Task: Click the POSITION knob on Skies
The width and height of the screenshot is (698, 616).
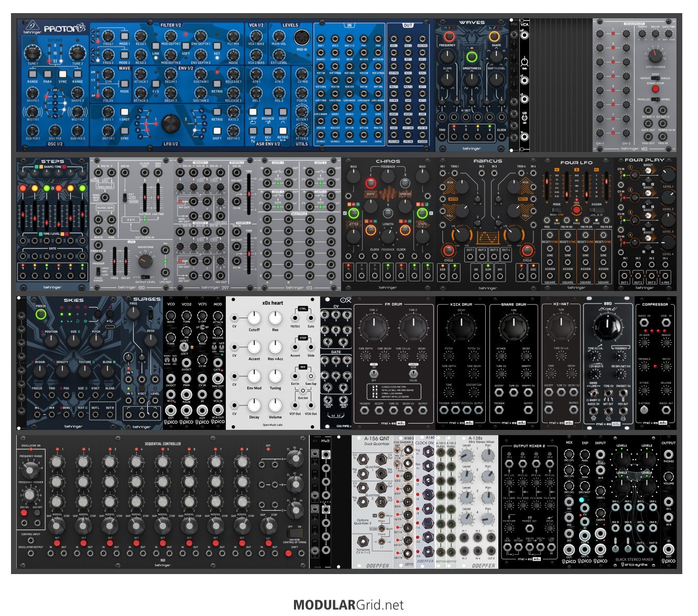Action: [51, 340]
